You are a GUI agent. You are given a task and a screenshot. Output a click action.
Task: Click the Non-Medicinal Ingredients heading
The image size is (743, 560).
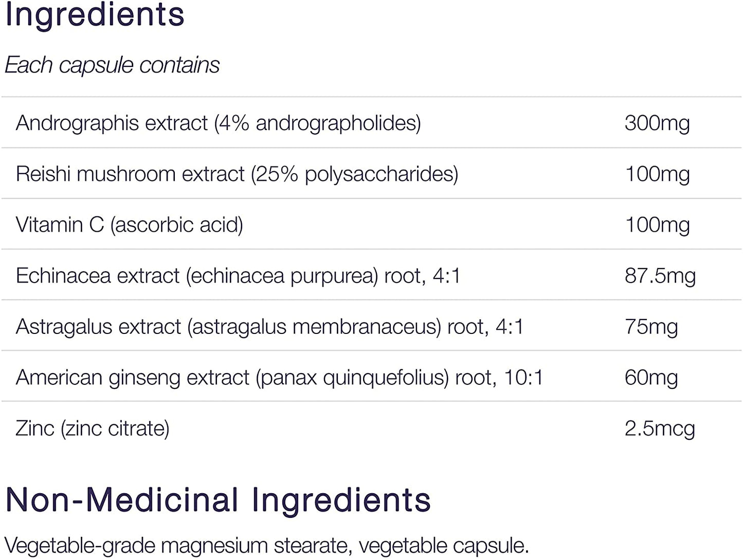(x=218, y=500)
